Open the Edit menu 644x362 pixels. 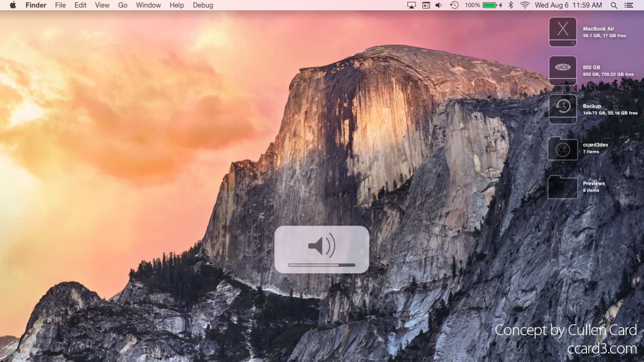(81, 5)
